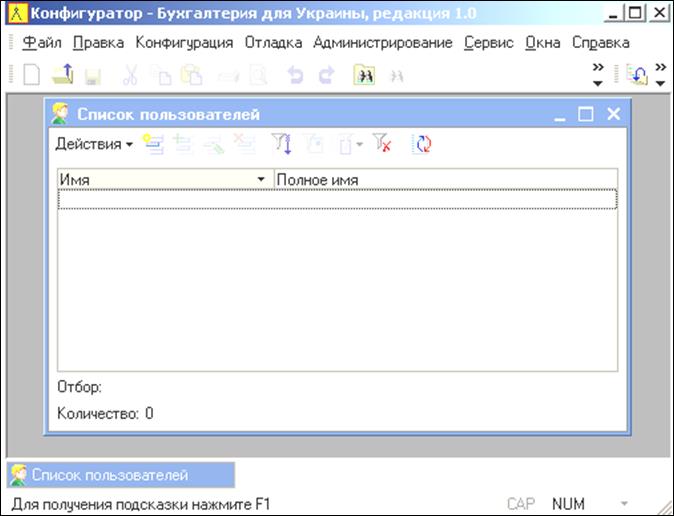Click the Disable filter funnel icon
Screen dimensions: 674x516
(x=382, y=143)
